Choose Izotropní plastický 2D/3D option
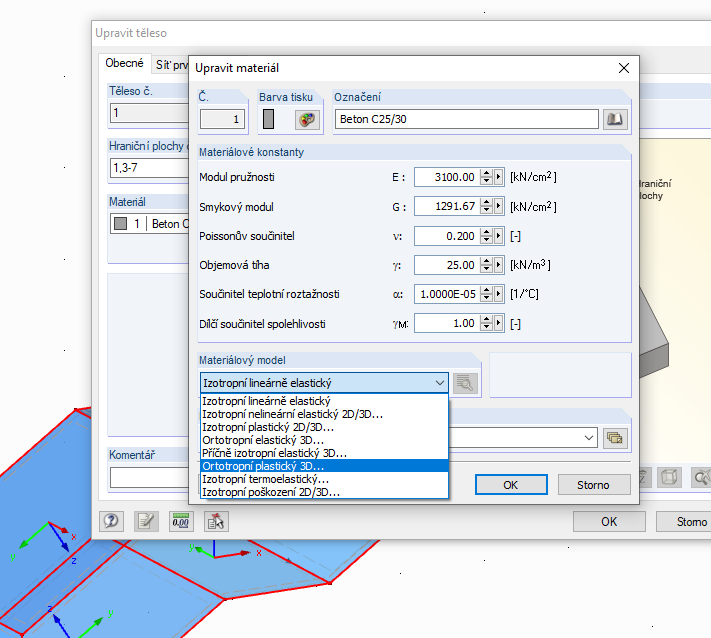The width and height of the screenshot is (711, 638). click(324, 427)
